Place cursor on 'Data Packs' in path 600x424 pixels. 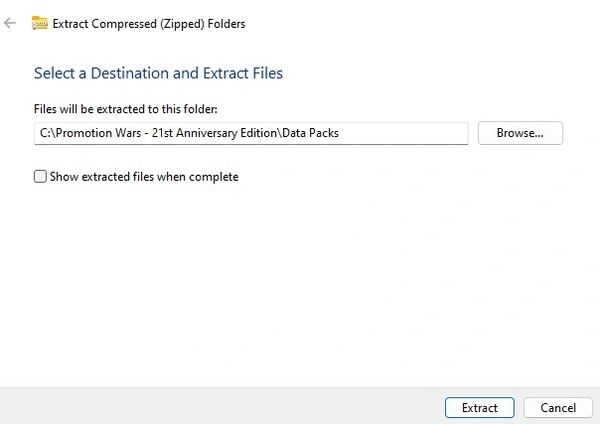click(x=310, y=133)
